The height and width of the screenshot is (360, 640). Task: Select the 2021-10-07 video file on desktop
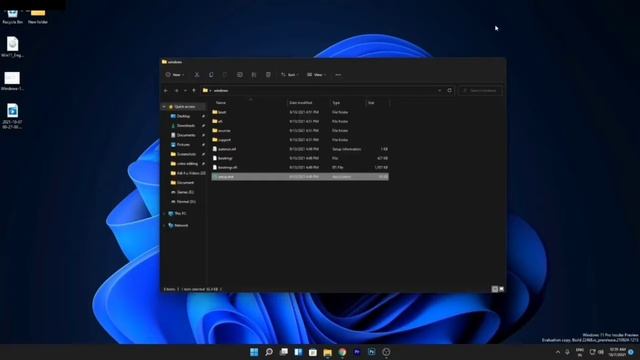coord(12,116)
